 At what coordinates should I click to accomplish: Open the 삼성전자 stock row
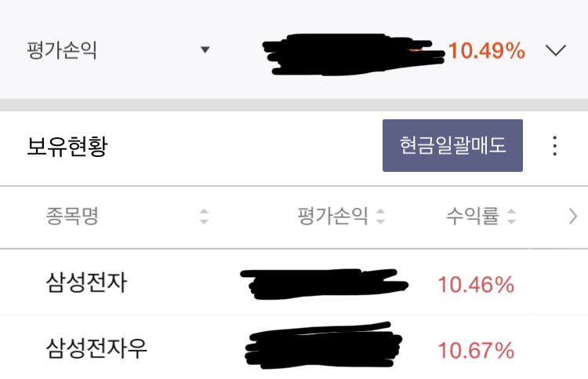86,282
